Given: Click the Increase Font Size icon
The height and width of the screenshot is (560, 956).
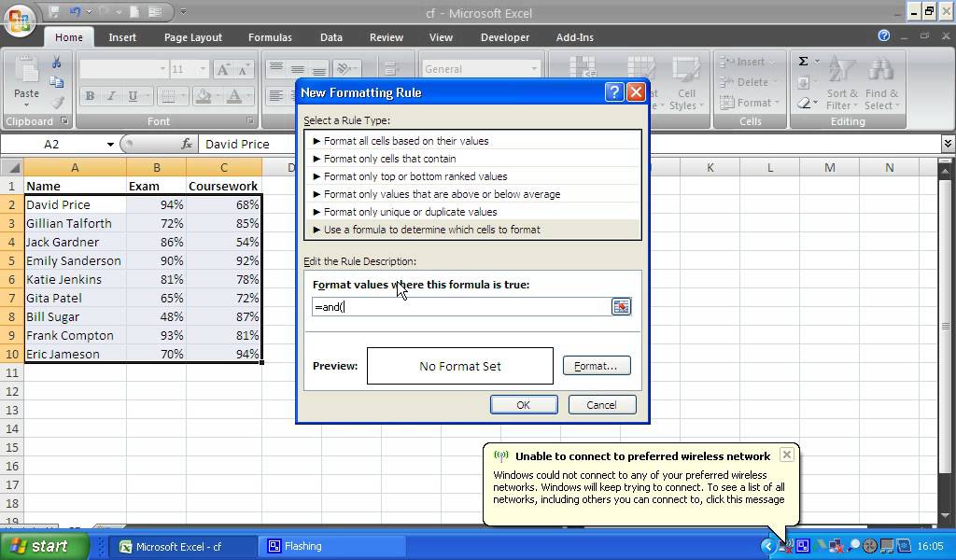Looking at the screenshot, I should 223,69.
